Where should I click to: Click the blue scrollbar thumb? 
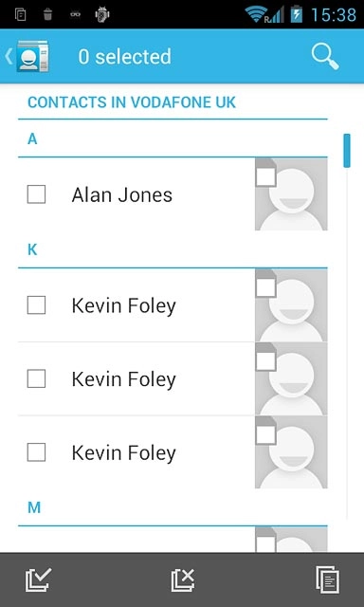347,151
